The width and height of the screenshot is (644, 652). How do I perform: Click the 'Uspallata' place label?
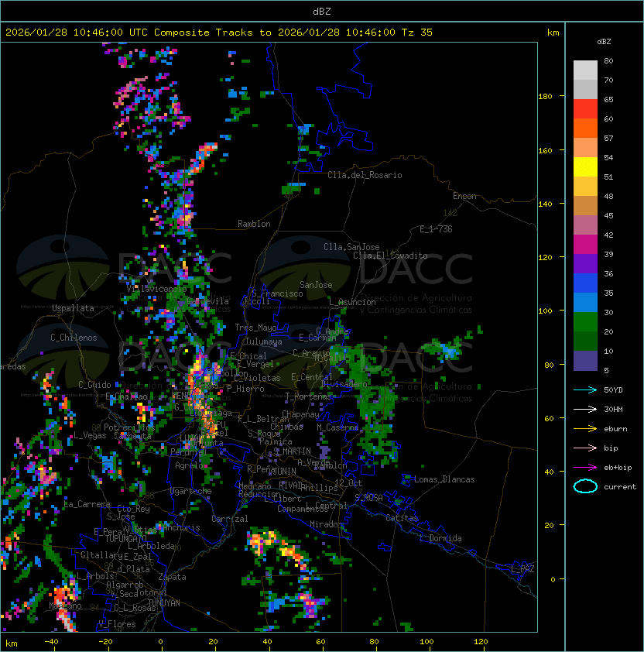pyautogui.click(x=73, y=308)
